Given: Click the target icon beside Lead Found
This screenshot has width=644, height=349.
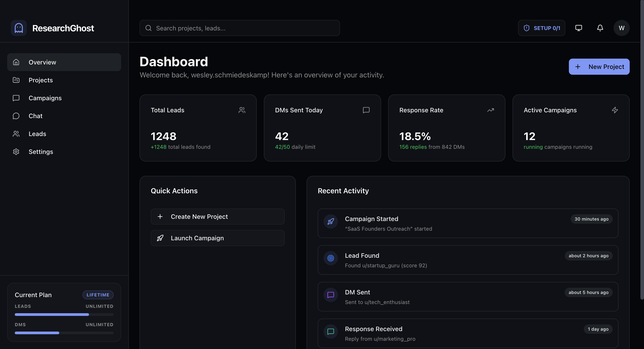Looking at the screenshot, I should pyautogui.click(x=330, y=258).
